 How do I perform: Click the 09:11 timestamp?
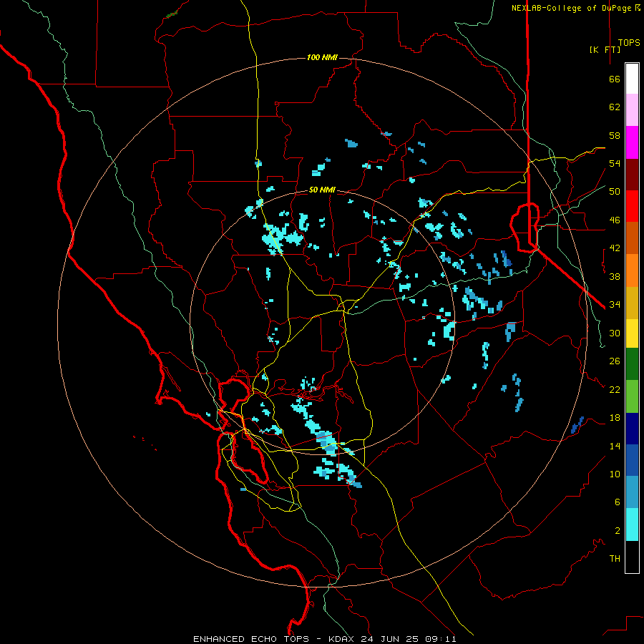tap(440, 639)
